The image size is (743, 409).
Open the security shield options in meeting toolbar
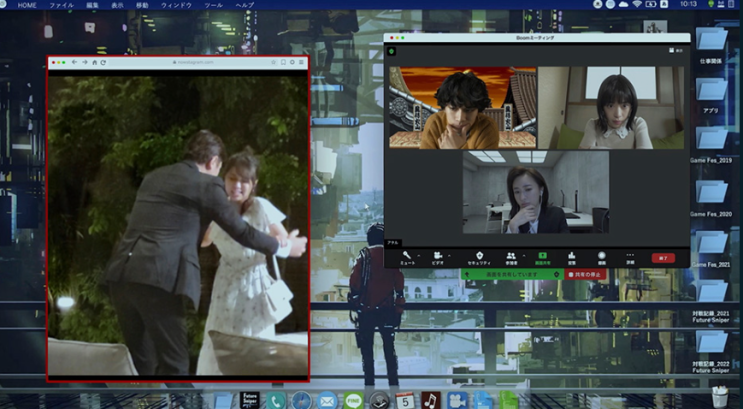pyautogui.click(x=479, y=258)
